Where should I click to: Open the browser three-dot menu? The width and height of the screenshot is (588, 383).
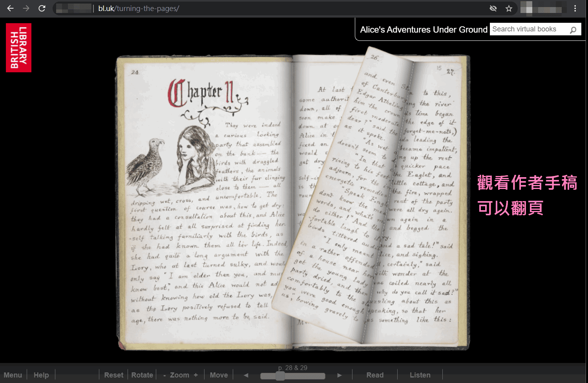click(575, 8)
